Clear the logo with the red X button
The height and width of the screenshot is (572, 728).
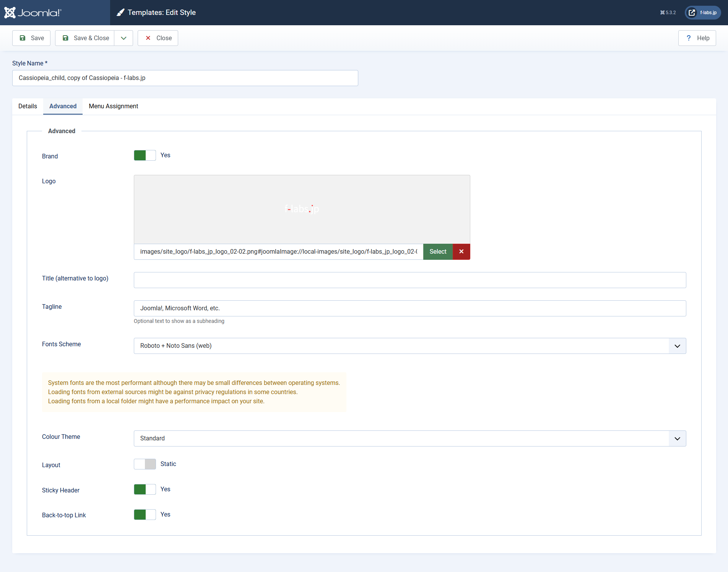coord(461,252)
